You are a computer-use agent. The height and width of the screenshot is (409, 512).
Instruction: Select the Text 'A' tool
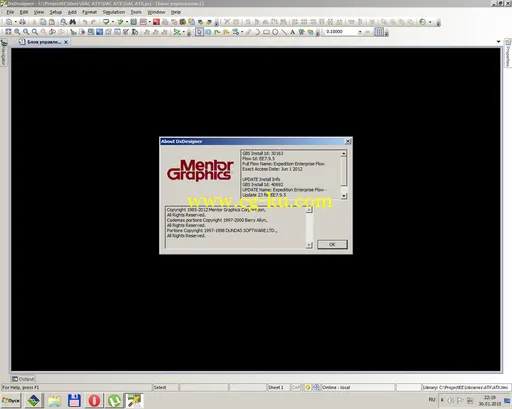293,32
